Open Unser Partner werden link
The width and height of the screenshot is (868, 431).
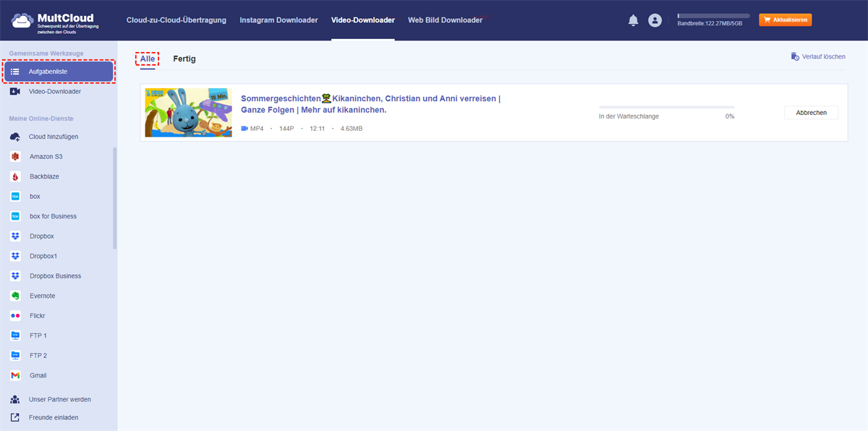pyautogui.click(x=60, y=399)
